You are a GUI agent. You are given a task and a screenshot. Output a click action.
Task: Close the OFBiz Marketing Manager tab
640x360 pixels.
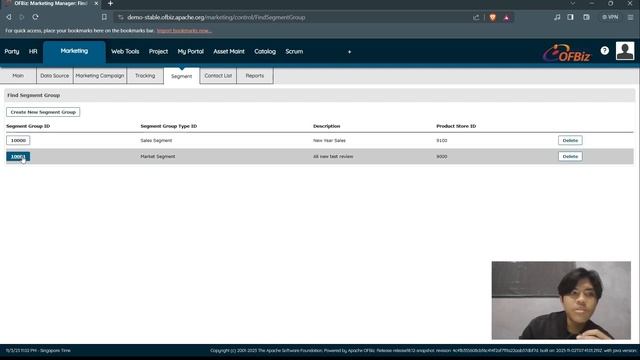tap(96, 3)
